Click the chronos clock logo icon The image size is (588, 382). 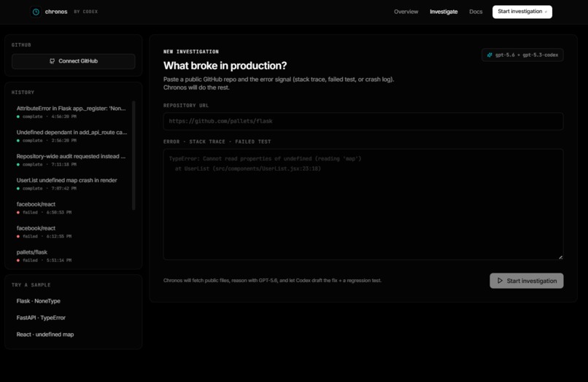point(36,12)
